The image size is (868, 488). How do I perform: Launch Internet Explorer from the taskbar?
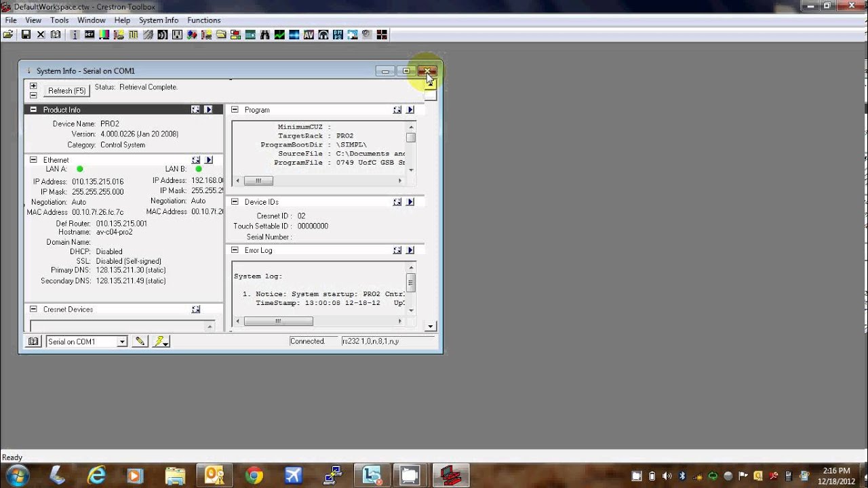(x=96, y=476)
